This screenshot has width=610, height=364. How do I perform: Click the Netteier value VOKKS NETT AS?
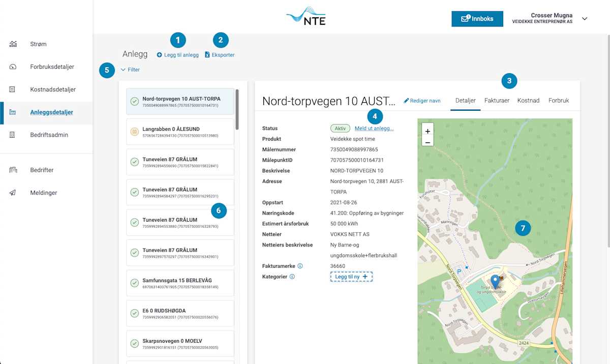350,234
